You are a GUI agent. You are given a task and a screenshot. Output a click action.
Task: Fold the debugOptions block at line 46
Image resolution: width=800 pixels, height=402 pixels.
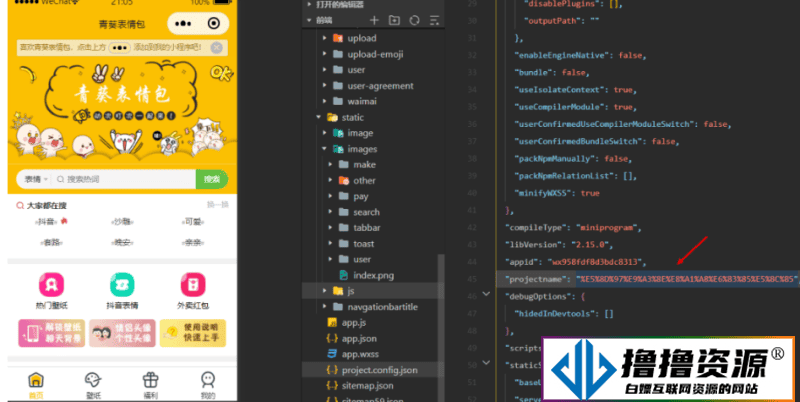click(x=486, y=294)
